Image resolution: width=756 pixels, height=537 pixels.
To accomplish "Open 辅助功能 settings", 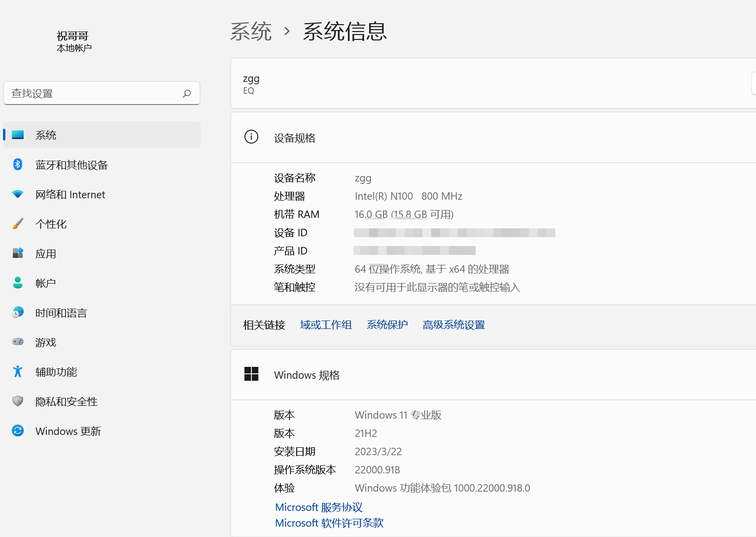I will (102, 371).
